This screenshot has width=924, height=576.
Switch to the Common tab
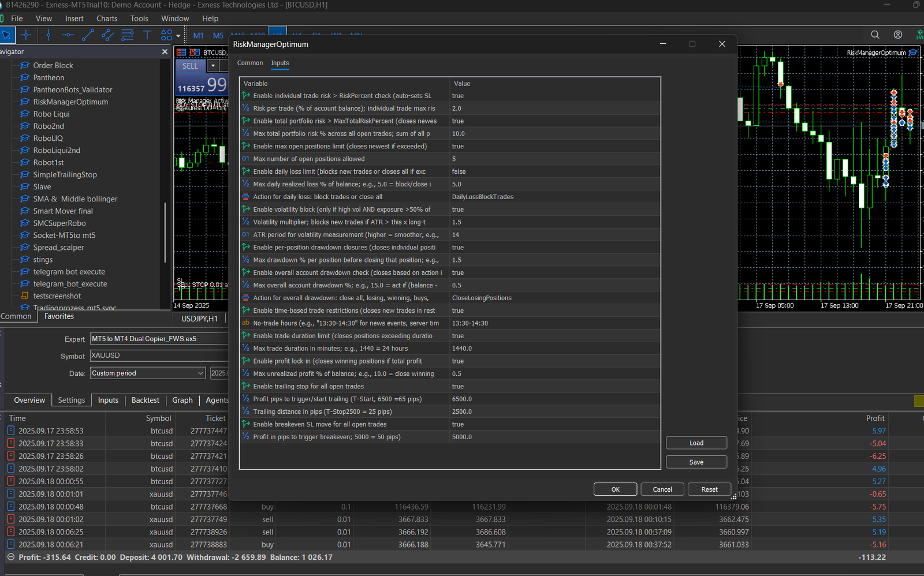point(250,63)
